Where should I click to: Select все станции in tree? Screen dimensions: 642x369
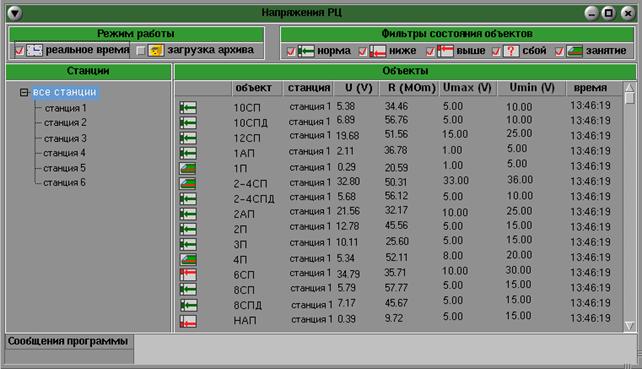pos(65,92)
